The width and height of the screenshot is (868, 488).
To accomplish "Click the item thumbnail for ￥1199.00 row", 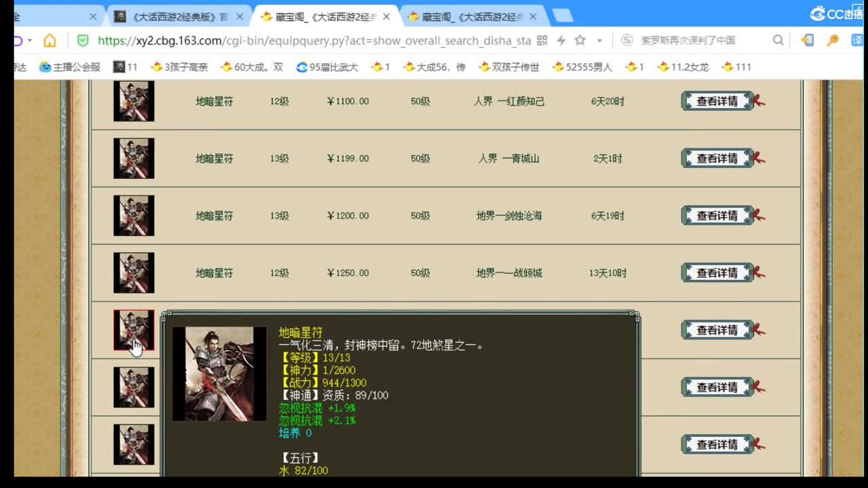I will (134, 158).
